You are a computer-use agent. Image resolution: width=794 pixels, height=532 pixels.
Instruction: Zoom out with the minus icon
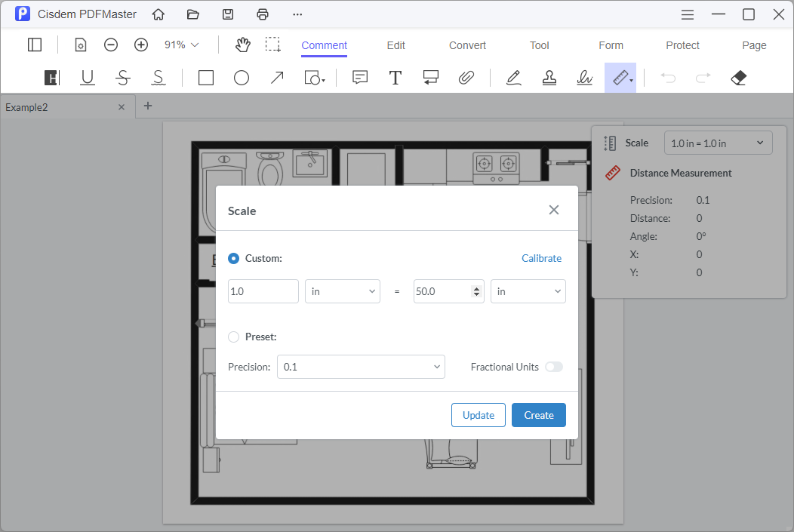pos(111,45)
